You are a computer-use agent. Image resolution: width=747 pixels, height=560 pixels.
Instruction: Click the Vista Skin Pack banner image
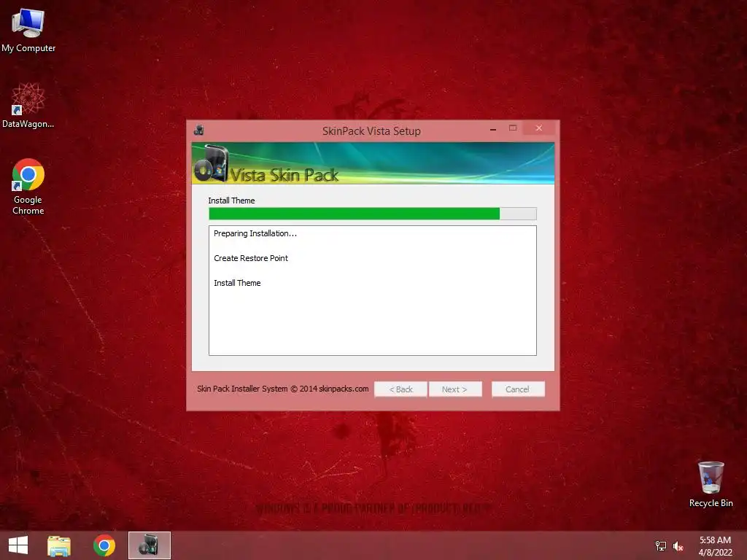(373, 163)
